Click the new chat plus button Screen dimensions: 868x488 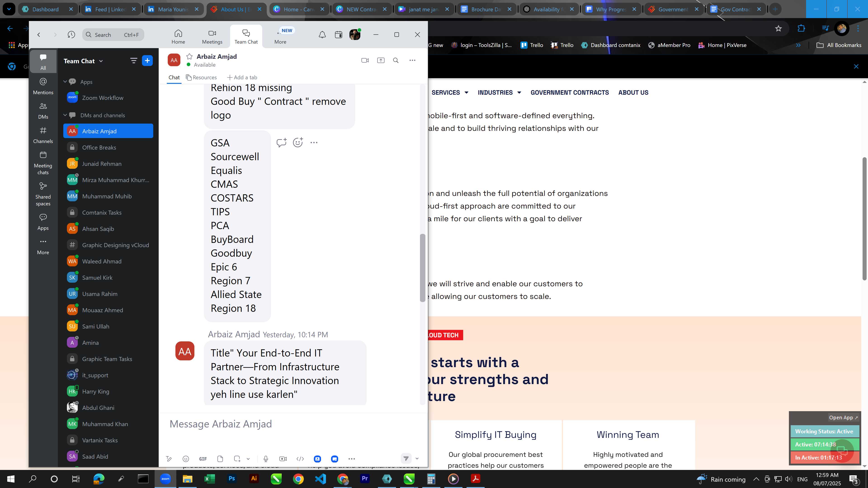[x=147, y=61]
